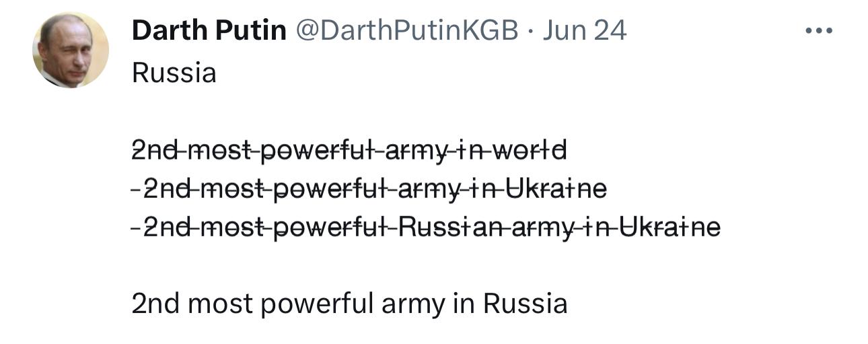This screenshot has height=344, width=868.
Task: Click "Russia" ending the final unstruck line
Action: coord(526,304)
